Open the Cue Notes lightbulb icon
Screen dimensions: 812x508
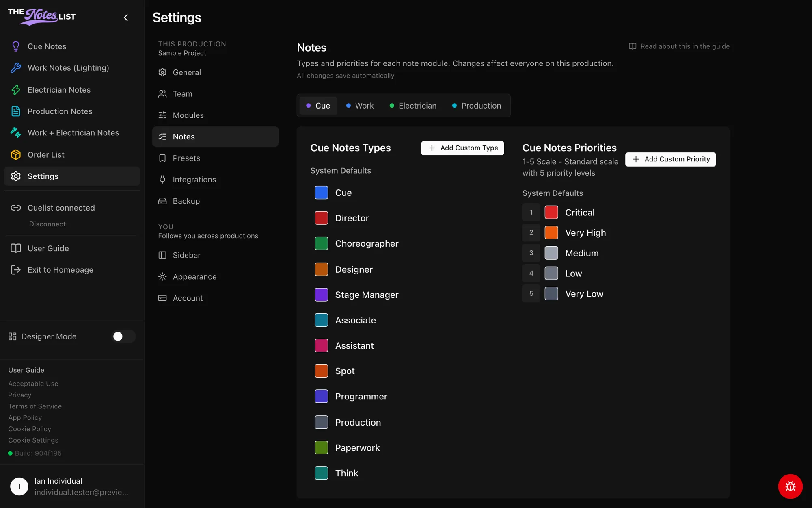(16, 46)
